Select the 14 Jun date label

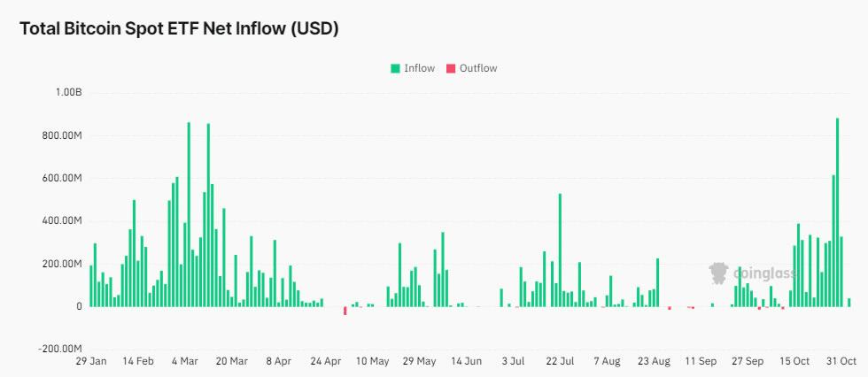[x=466, y=361]
